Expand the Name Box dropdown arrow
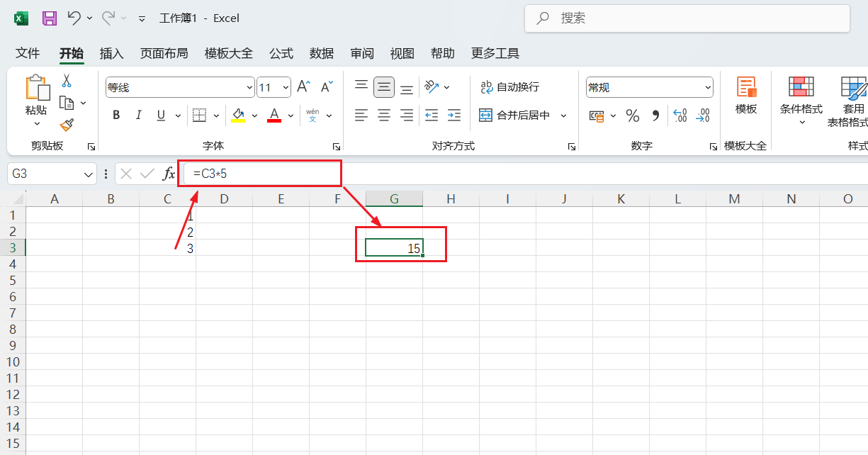This screenshot has width=868, height=455. [x=89, y=174]
